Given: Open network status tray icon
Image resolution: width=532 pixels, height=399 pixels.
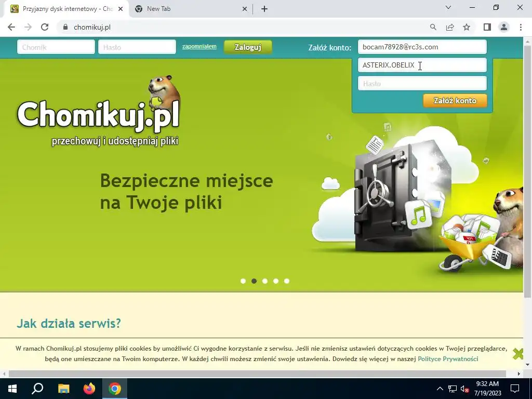Looking at the screenshot, I should (453, 389).
